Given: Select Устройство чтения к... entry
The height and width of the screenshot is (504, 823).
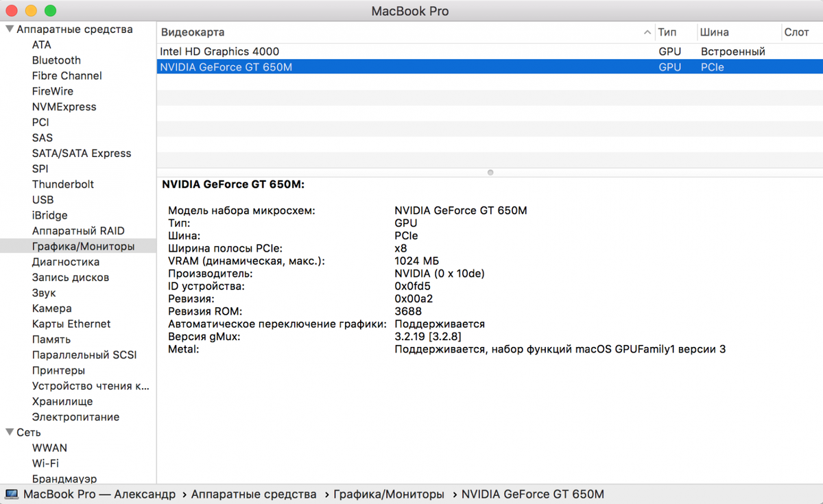Looking at the screenshot, I should pyautogui.click(x=91, y=386).
